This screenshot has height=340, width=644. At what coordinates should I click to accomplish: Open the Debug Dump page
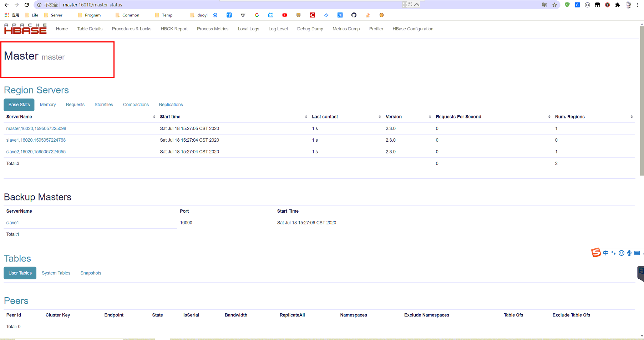click(310, 29)
